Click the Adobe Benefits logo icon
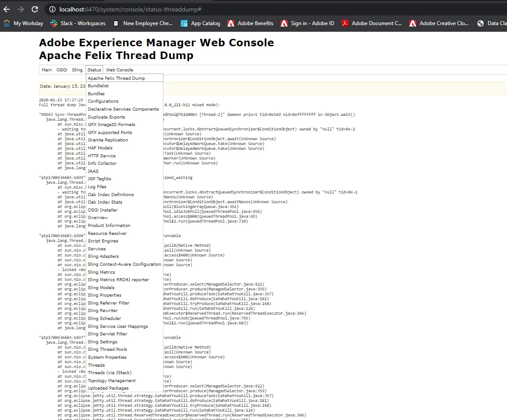 pyautogui.click(x=231, y=23)
